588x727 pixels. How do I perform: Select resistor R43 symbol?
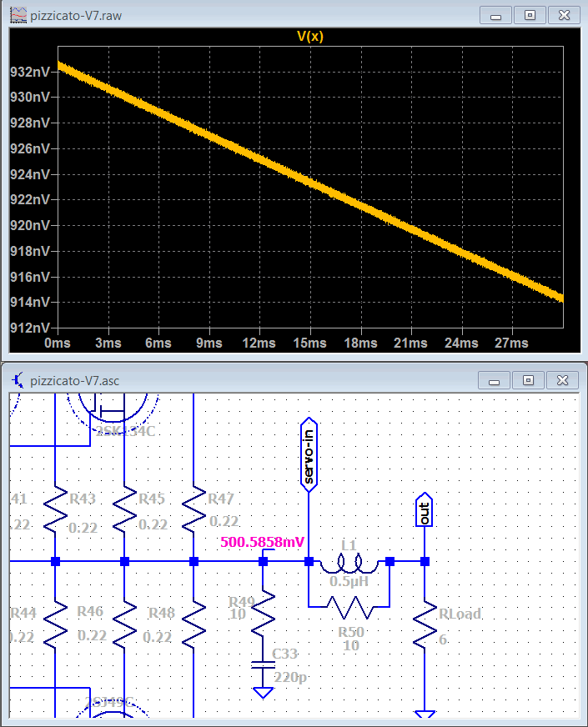click(x=56, y=509)
